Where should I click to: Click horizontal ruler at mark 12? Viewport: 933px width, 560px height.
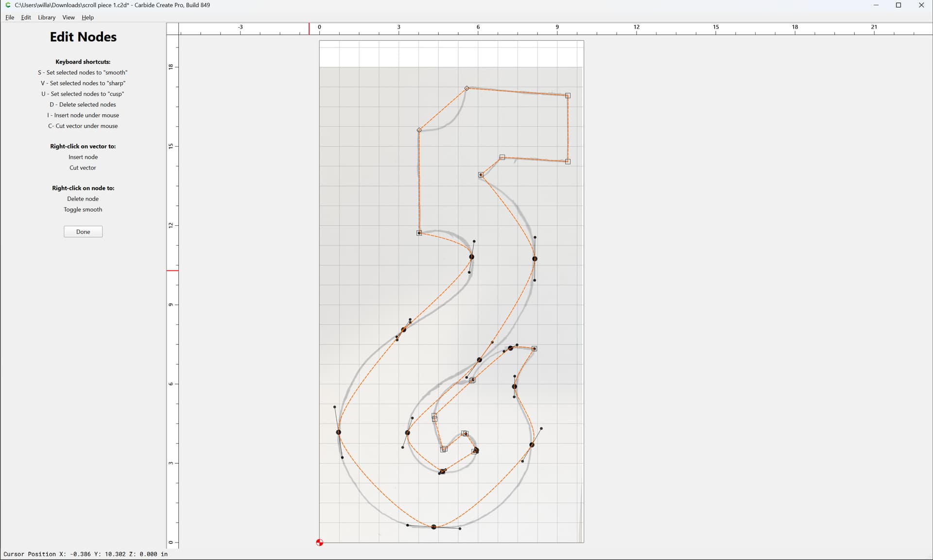click(x=636, y=29)
